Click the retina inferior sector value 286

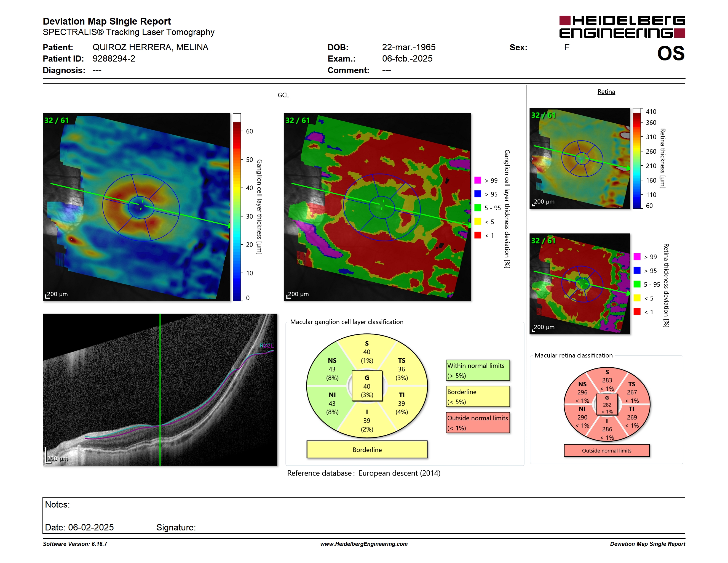(607, 429)
